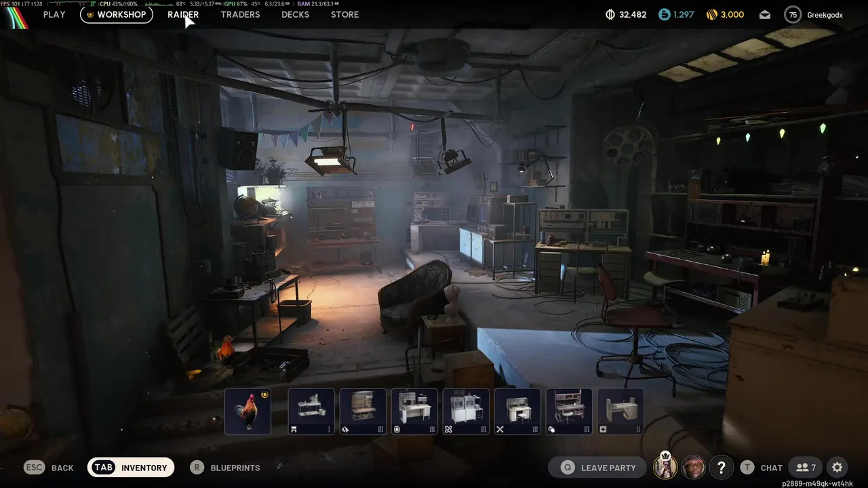Open the help question mark icon

click(x=722, y=468)
